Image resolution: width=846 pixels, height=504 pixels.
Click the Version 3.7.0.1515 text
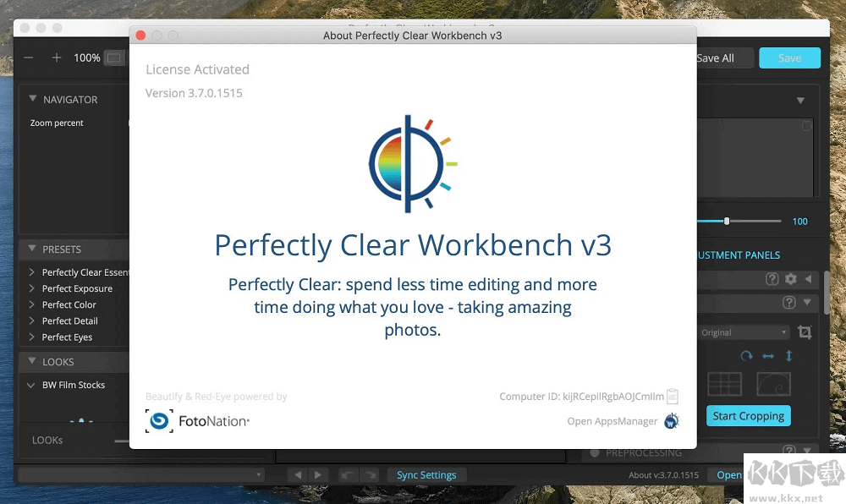click(x=194, y=93)
